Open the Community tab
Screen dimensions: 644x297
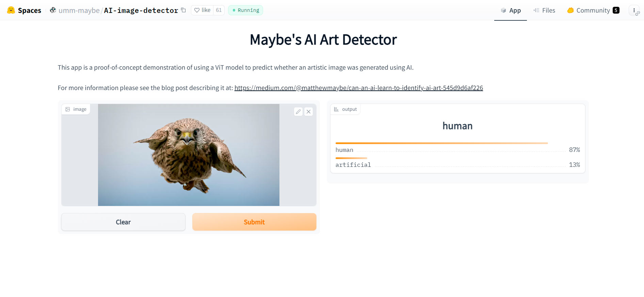point(593,11)
